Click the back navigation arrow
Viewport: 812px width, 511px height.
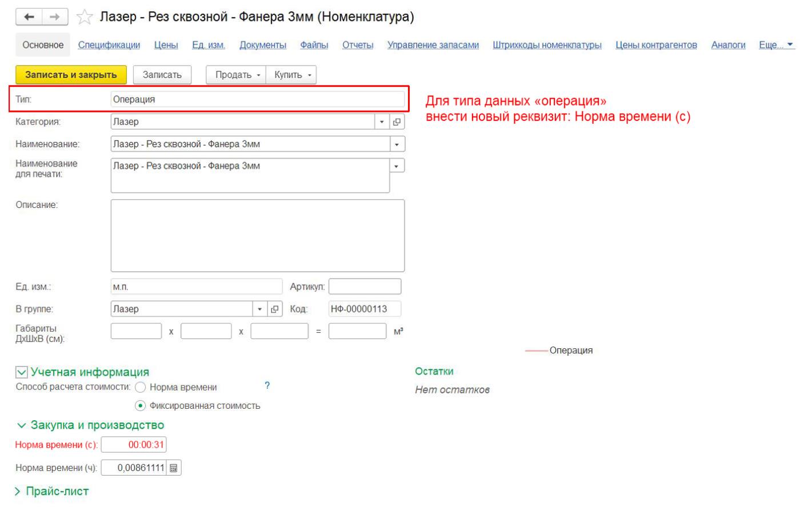click(x=29, y=17)
